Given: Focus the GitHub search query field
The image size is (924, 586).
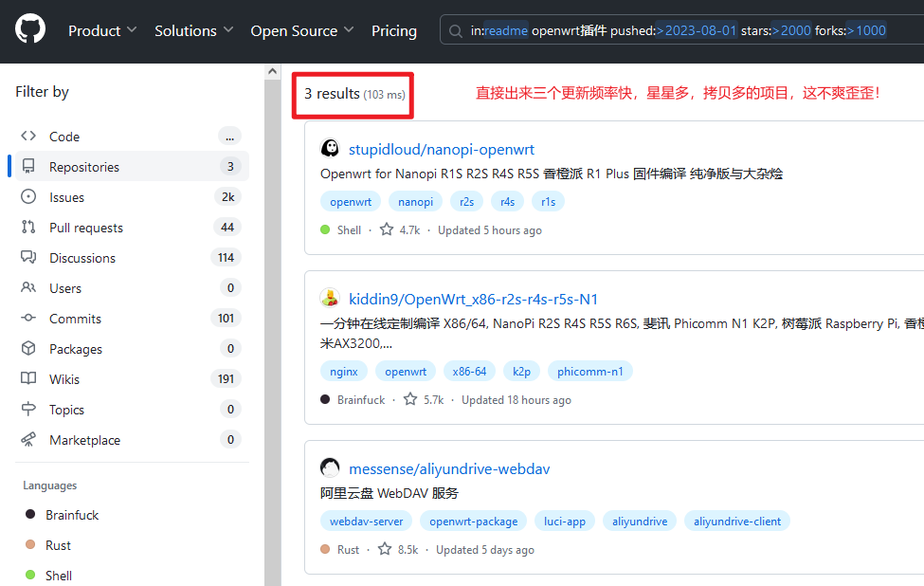Looking at the screenshot, I should coord(681,30).
